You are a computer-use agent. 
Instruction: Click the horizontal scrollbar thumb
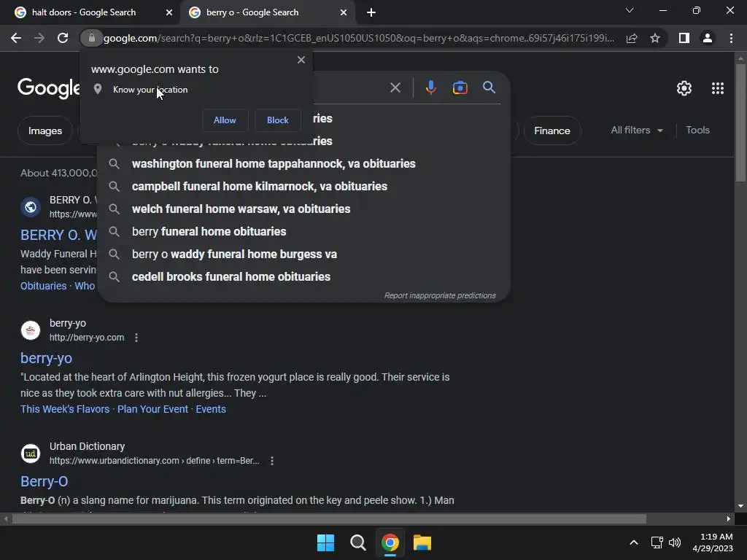tap(329, 518)
